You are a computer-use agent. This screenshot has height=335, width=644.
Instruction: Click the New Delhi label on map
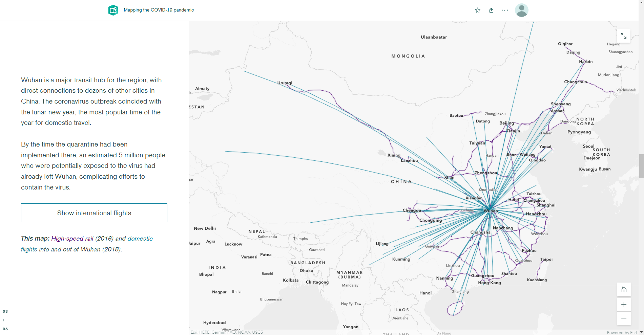pyautogui.click(x=205, y=228)
